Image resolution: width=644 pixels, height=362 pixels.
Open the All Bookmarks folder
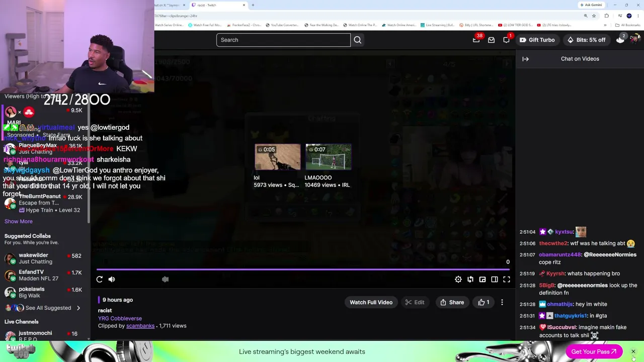(x=628, y=25)
